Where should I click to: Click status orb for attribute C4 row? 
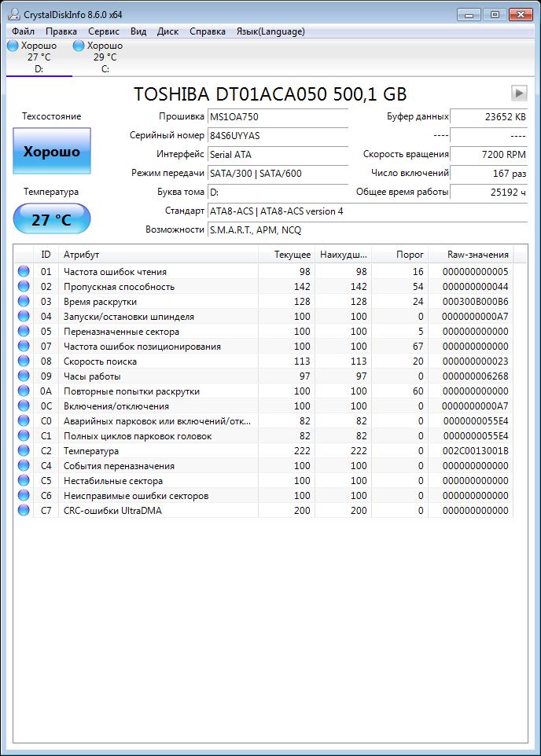24,466
